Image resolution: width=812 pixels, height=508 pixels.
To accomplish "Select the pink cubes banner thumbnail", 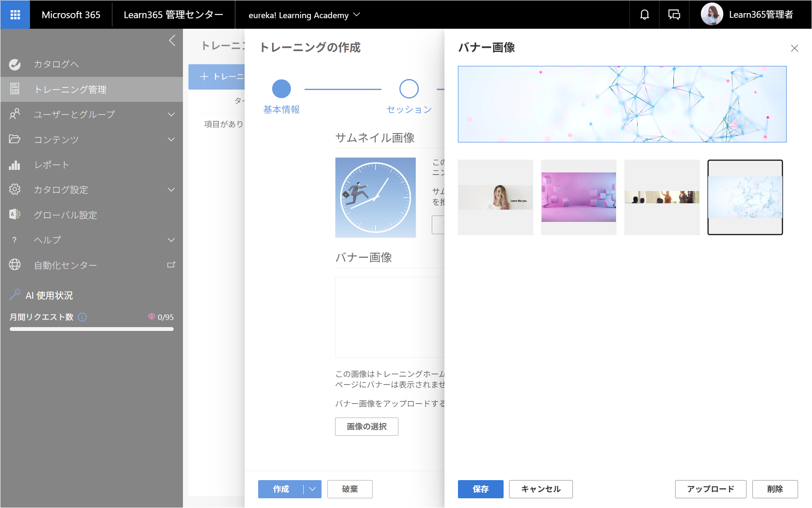I will pyautogui.click(x=579, y=197).
